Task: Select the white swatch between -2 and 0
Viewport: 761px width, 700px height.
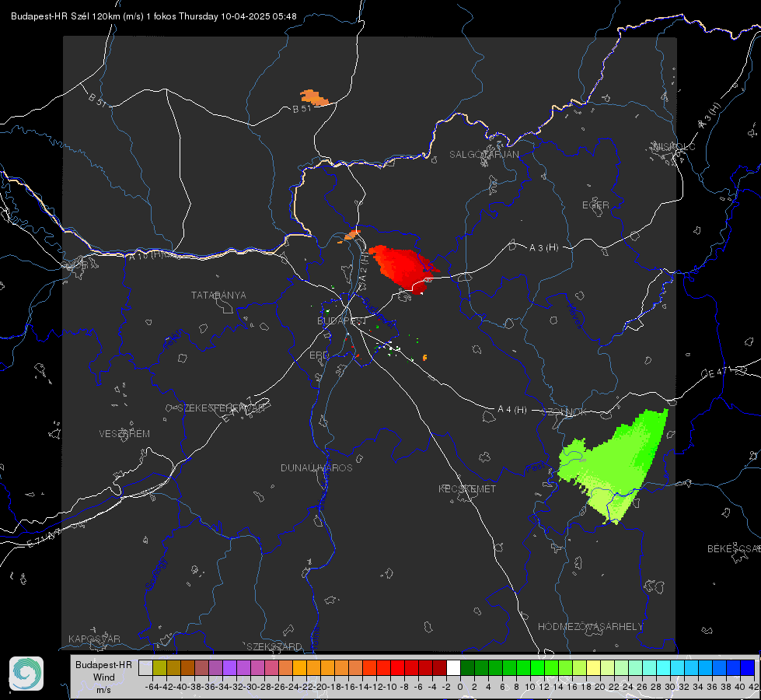Action: tap(453, 667)
